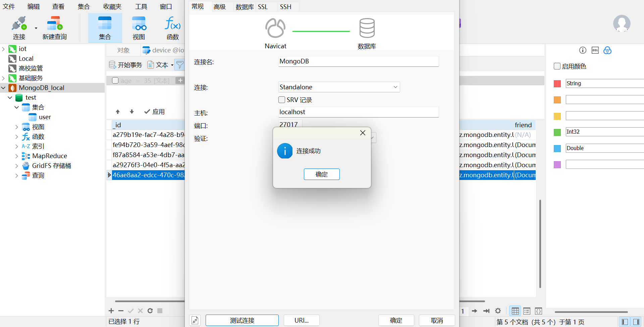Open 新建查询 (New Query) from toolbar
644x327 pixels.
(x=55, y=28)
